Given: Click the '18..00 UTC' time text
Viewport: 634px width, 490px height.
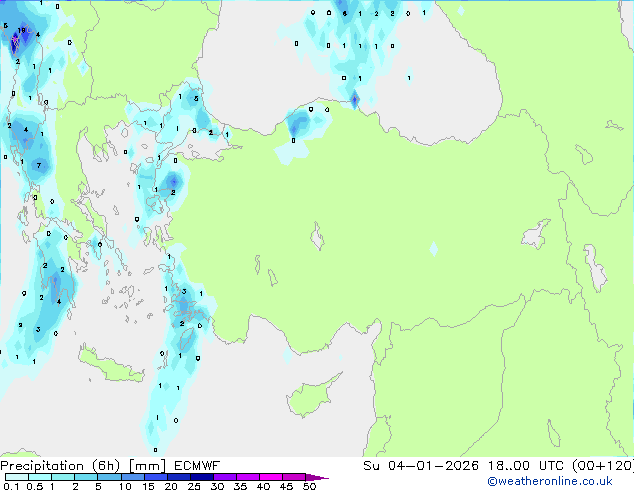Looking at the screenshot, I should [x=527, y=466].
